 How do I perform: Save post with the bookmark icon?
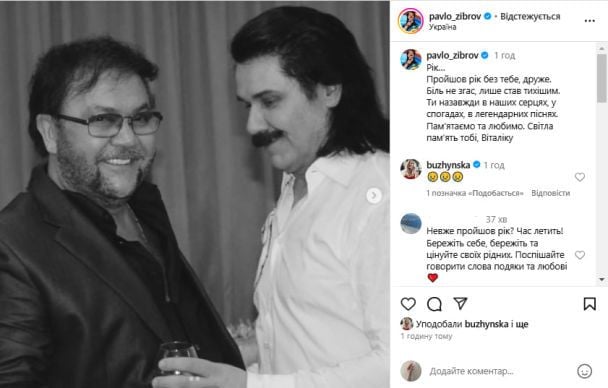point(589,304)
